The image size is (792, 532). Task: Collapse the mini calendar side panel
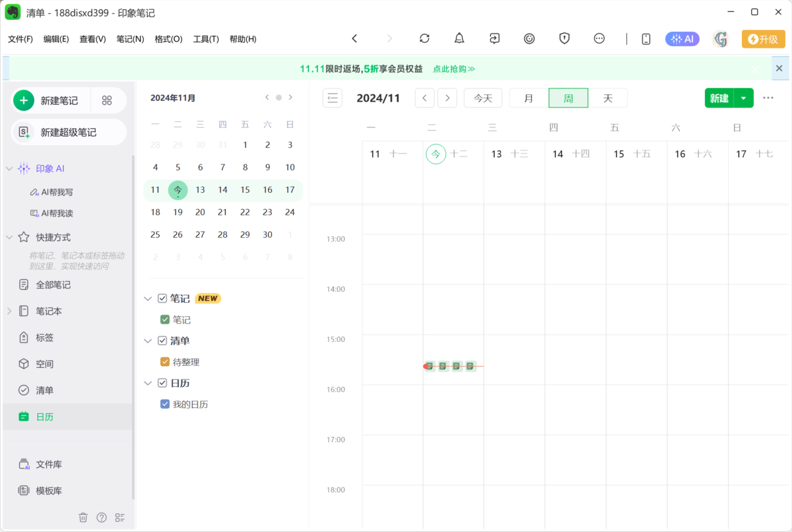pos(333,98)
